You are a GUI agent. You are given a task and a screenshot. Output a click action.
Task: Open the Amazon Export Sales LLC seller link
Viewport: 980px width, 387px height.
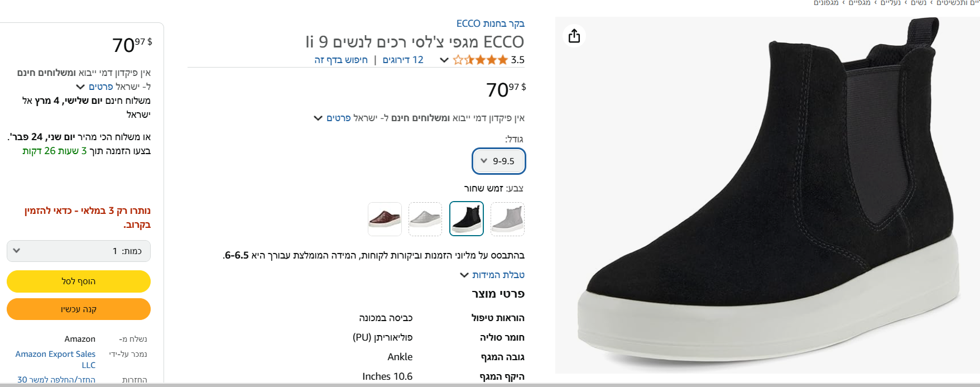56,359
